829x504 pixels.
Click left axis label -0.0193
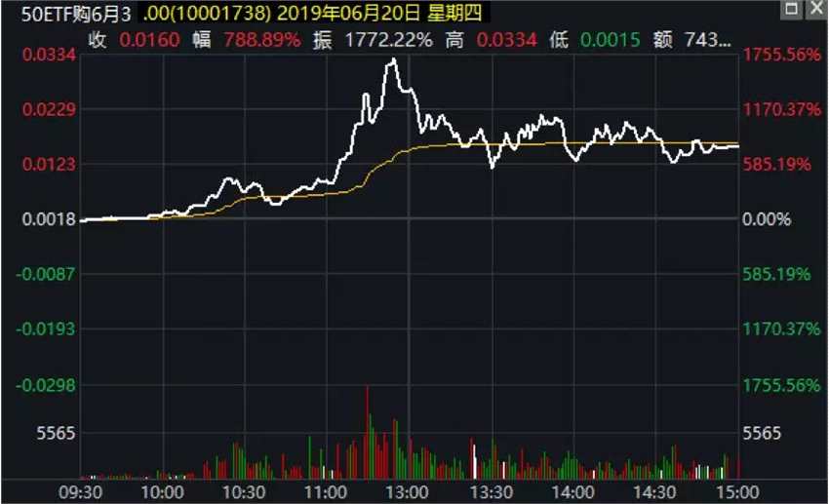tap(46, 330)
